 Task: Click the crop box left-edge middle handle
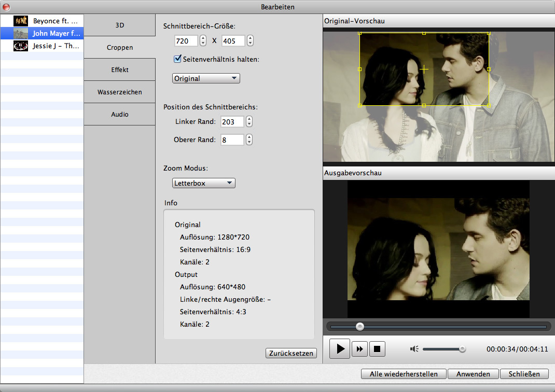pos(359,69)
